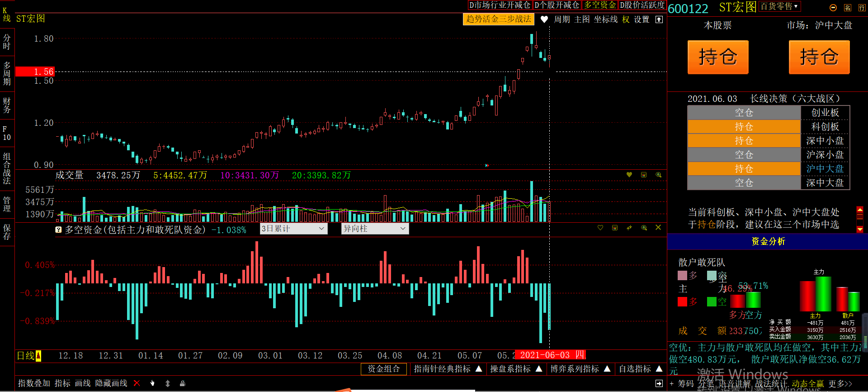Click the 资金分析 section header bar
This screenshot has height=392, width=868.
[x=768, y=242]
